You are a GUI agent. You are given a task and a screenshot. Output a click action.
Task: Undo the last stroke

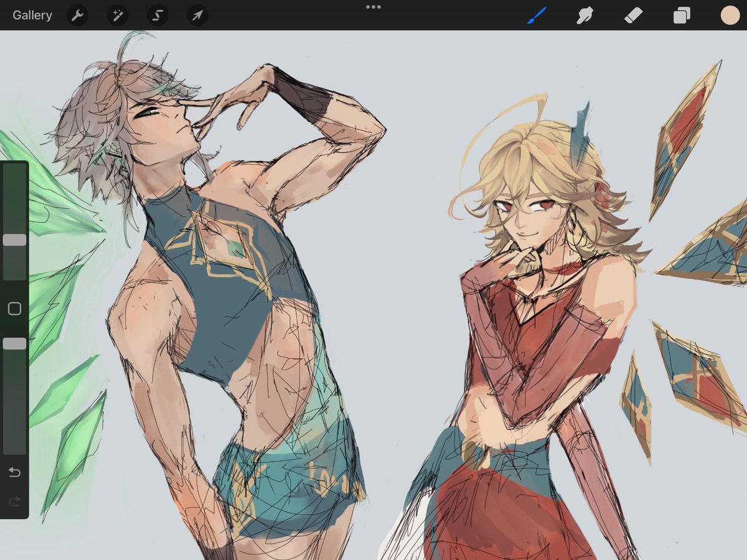tap(14, 473)
